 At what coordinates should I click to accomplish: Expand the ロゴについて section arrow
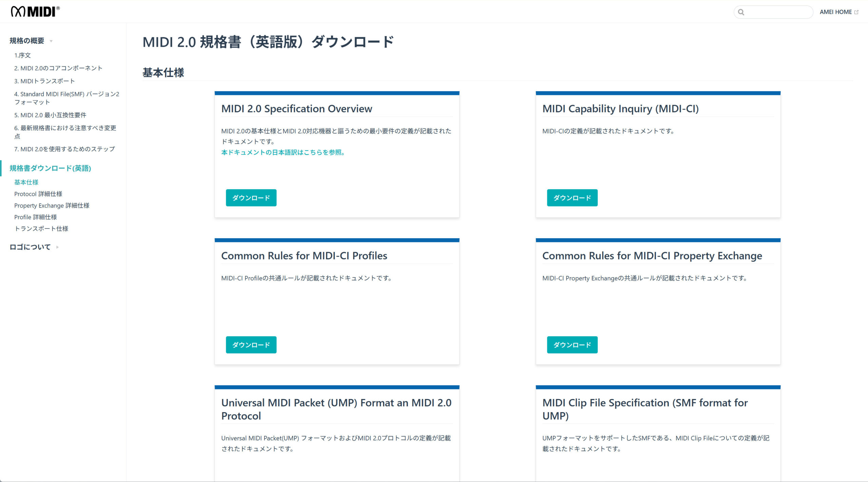pyautogui.click(x=57, y=247)
